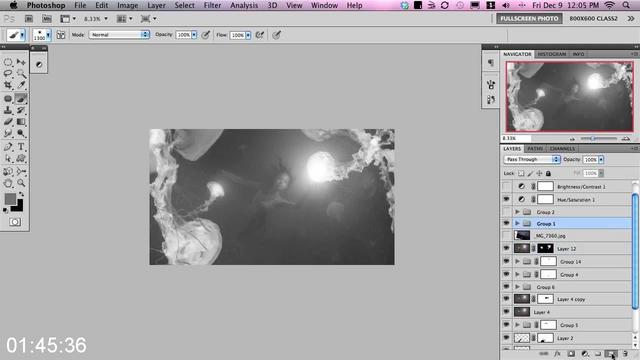The height and width of the screenshot is (360, 640).
Task: Select the History Brush tool
Action: pyautogui.click(x=21, y=110)
